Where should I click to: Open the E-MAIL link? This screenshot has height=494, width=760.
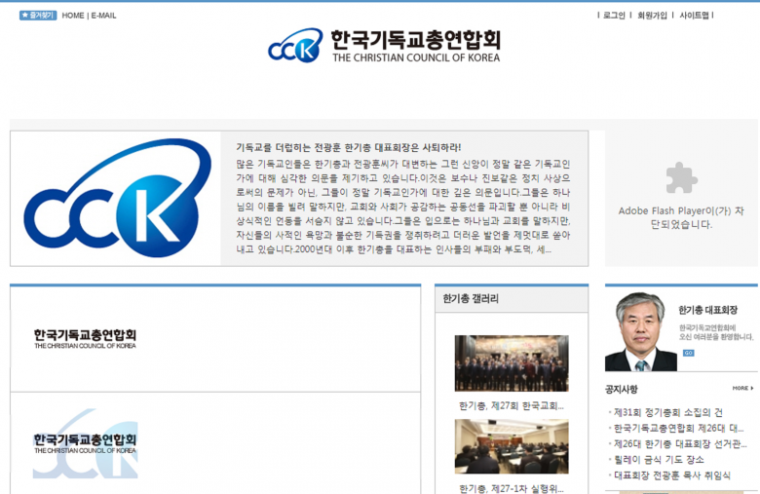click(104, 16)
